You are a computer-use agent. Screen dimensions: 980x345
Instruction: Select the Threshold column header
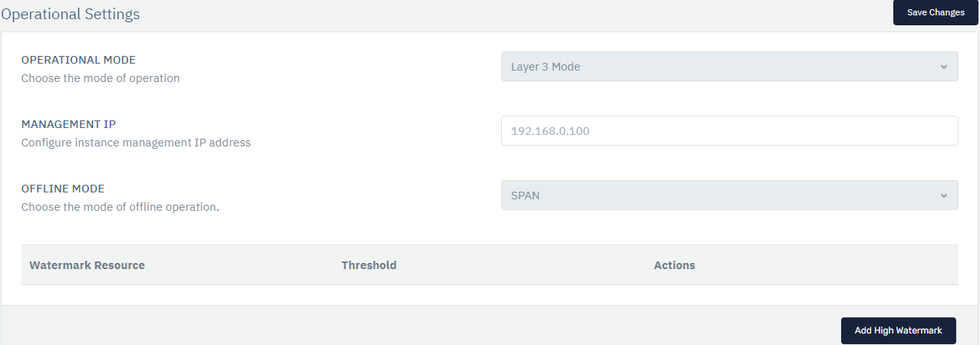(369, 265)
